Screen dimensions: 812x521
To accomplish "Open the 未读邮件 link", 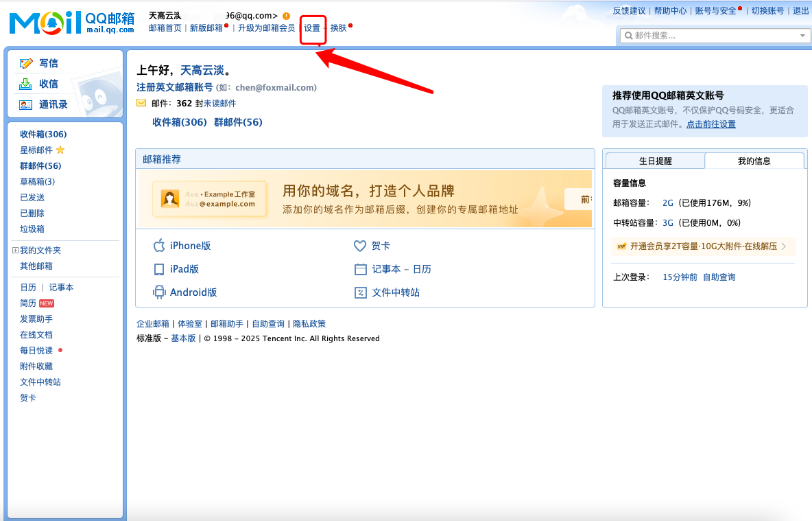I will pyautogui.click(x=220, y=103).
